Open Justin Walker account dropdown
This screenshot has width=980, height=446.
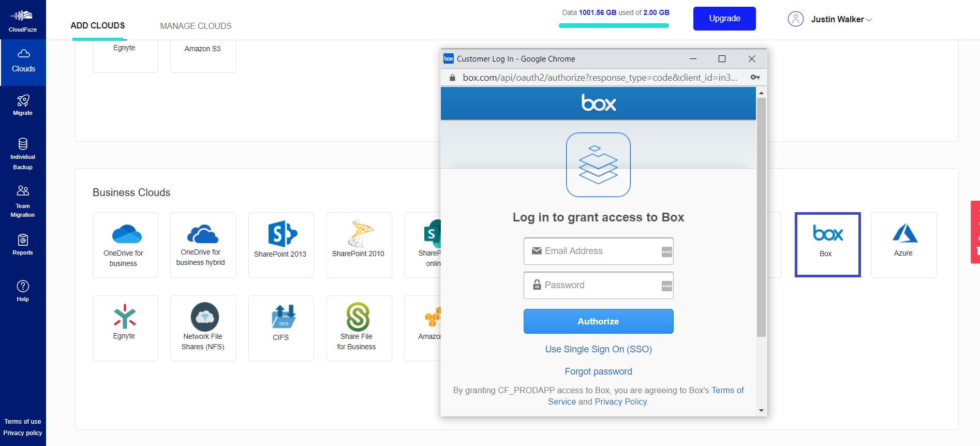coord(841,19)
